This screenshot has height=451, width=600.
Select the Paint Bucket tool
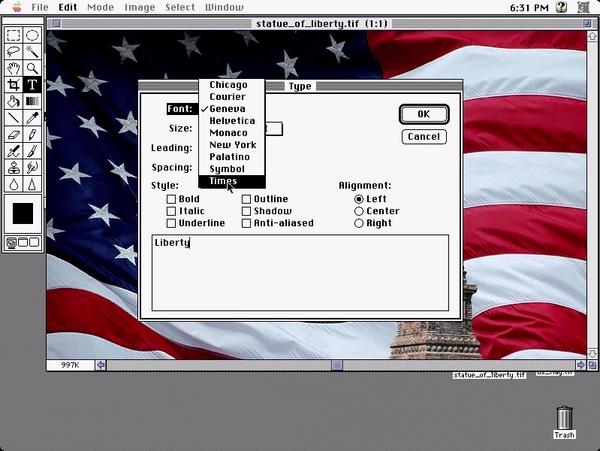coord(14,101)
